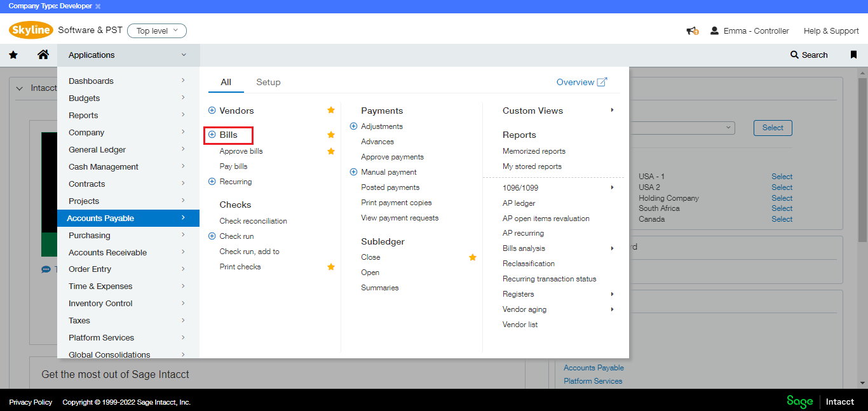Expand the Bills analysis submenu
Screen dimensions: 868x411
pyautogui.click(x=613, y=248)
